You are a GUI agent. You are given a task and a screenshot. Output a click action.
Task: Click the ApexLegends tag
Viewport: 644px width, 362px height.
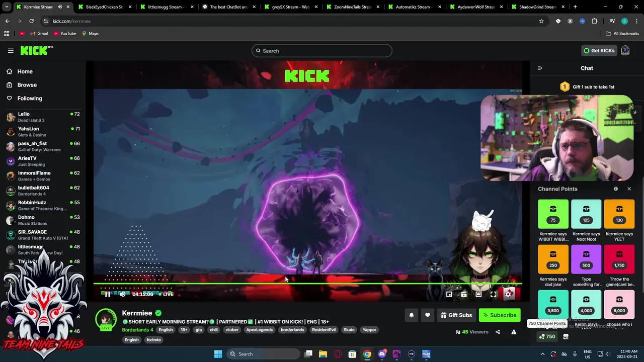260,330
